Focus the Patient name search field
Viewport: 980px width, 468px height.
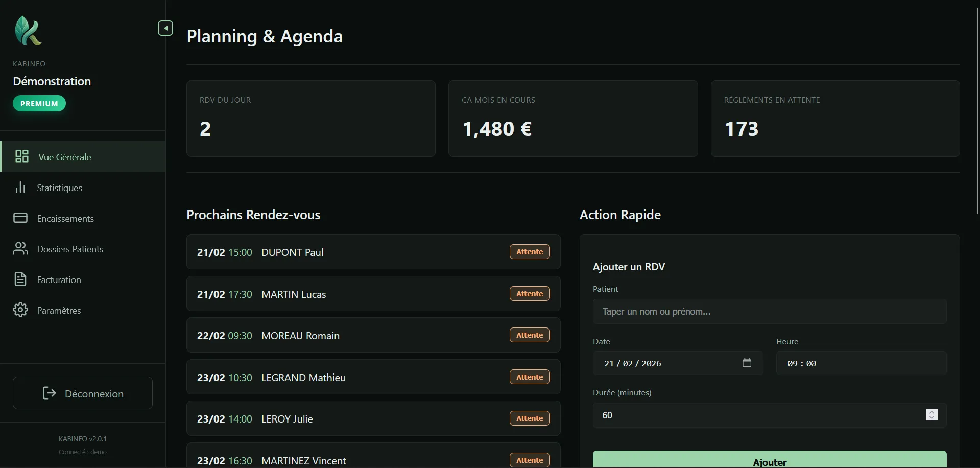(x=769, y=312)
